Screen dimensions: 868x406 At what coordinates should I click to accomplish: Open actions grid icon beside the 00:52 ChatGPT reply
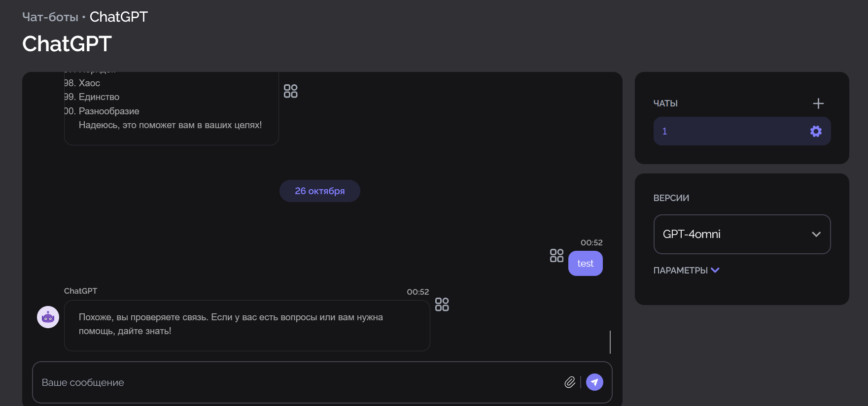[x=442, y=304]
